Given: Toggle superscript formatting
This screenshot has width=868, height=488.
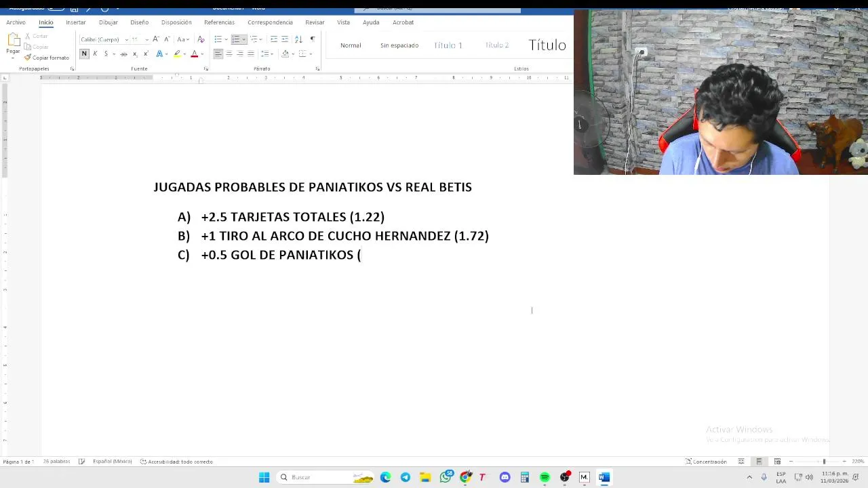Looking at the screenshot, I should click(146, 54).
